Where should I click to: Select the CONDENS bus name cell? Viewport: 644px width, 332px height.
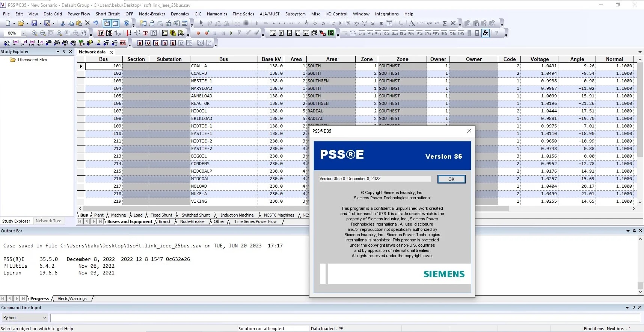coord(224,164)
